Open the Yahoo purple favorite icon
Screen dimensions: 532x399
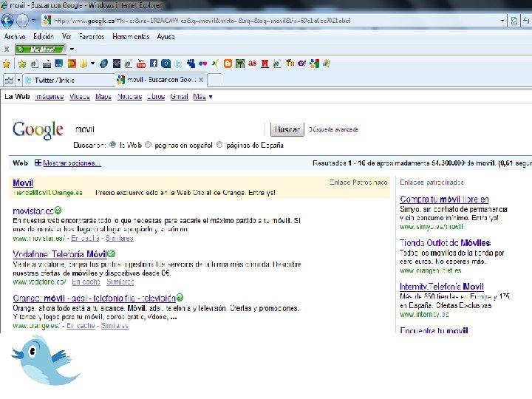pyautogui.click(x=301, y=64)
